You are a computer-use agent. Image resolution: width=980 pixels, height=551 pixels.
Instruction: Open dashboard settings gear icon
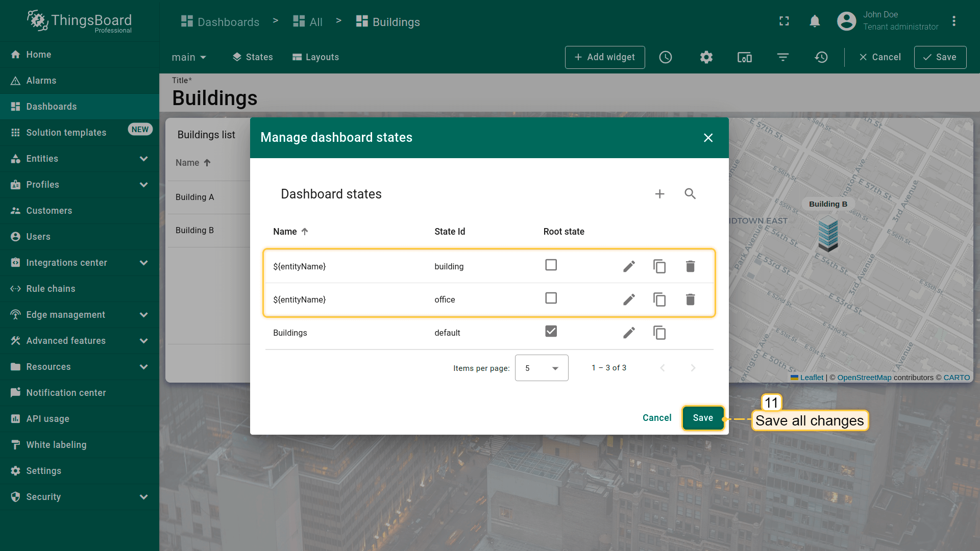pyautogui.click(x=706, y=57)
